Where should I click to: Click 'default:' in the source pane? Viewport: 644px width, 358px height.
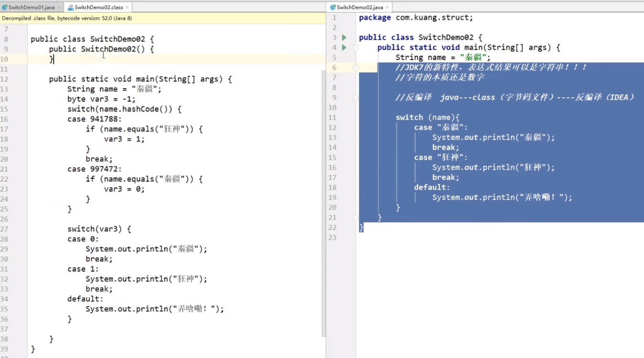coord(432,187)
